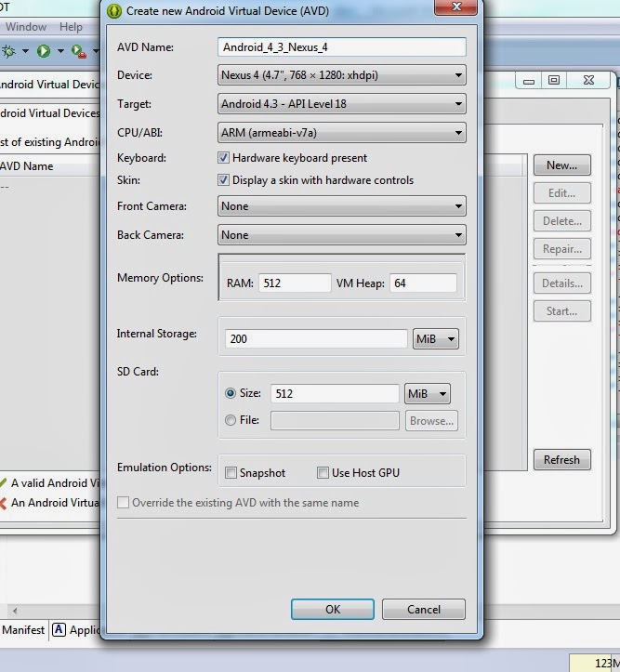Screen dimensions: 620x672
Task: Enable Use Host GPU checkbox
Action: [323, 473]
